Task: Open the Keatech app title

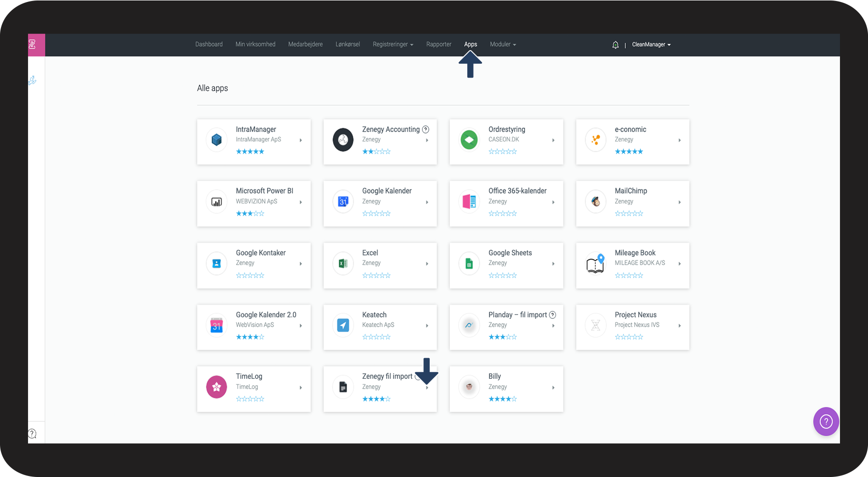Action: (x=374, y=314)
